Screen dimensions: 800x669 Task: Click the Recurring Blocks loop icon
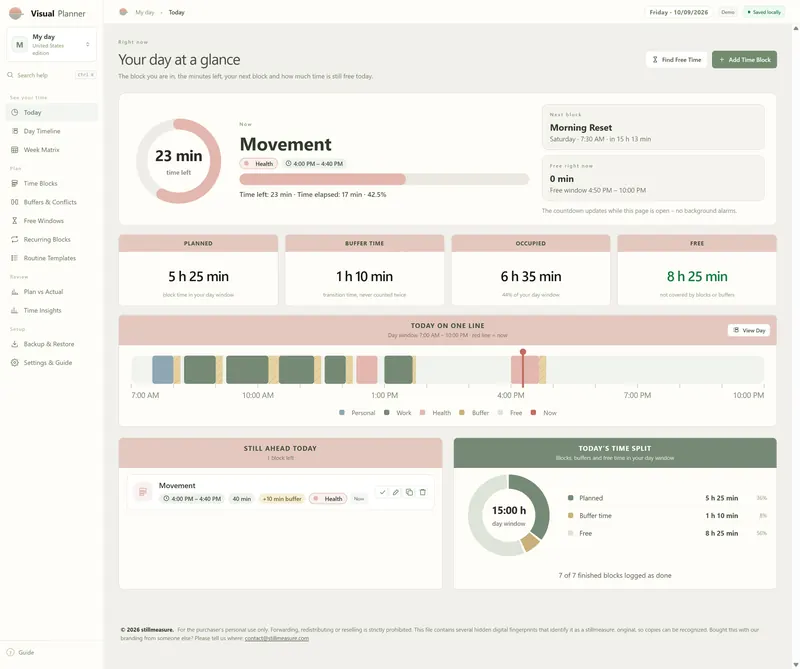14,239
